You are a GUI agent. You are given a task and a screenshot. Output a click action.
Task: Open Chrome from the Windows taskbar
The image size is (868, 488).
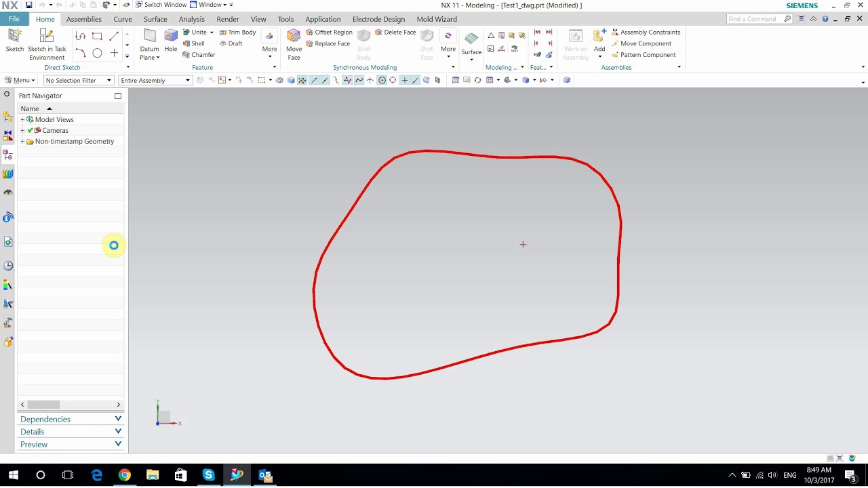click(x=124, y=475)
